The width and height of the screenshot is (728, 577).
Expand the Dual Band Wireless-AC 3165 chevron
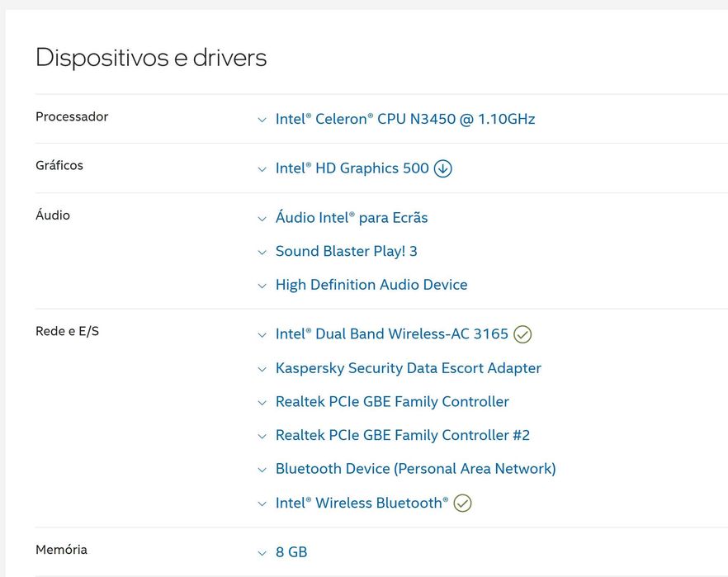tap(262, 334)
